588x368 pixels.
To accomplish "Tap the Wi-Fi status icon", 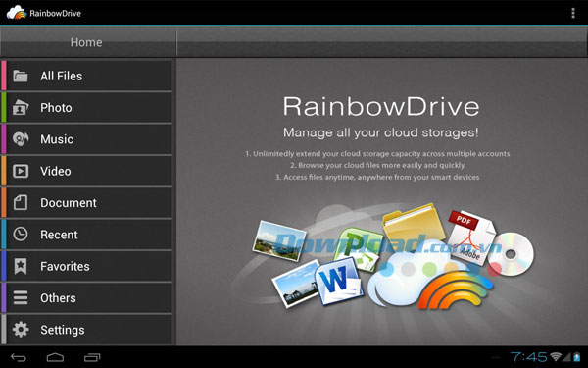I will click(x=556, y=357).
